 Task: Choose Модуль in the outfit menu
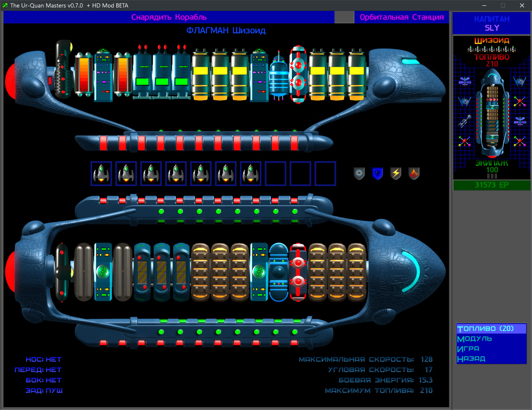point(474,339)
